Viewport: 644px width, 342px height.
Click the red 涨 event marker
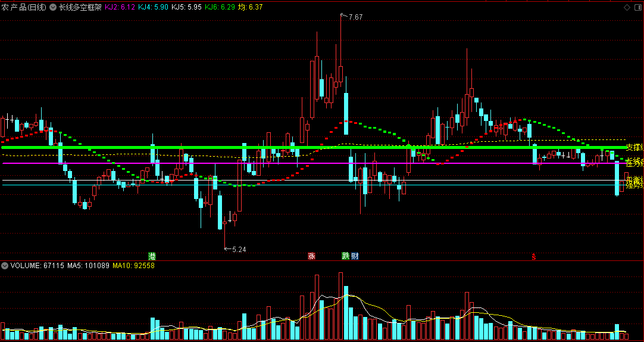[x=312, y=256]
